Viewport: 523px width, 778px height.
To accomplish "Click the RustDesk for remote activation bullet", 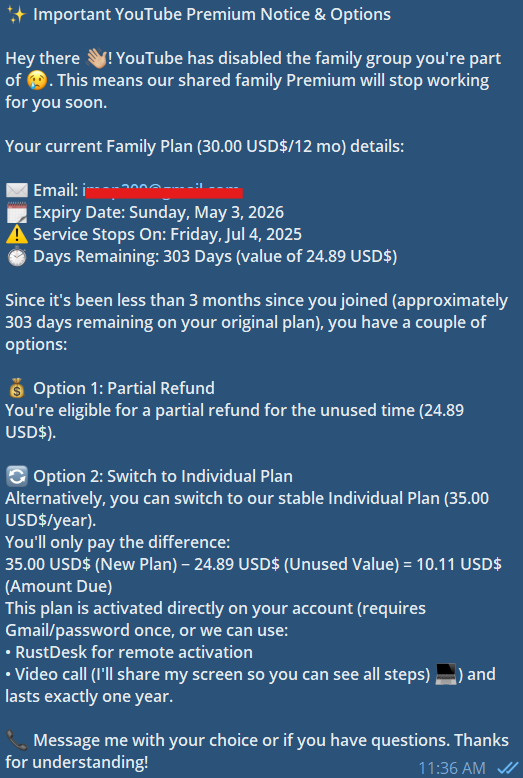I will tap(129, 652).
